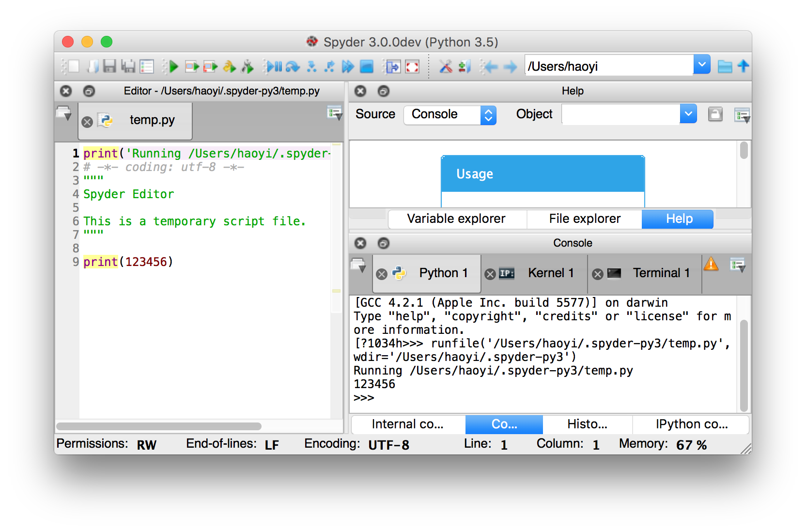Select the Help tab
This screenshot has width=806, height=532.
pyautogui.click(x=679, y=219)
